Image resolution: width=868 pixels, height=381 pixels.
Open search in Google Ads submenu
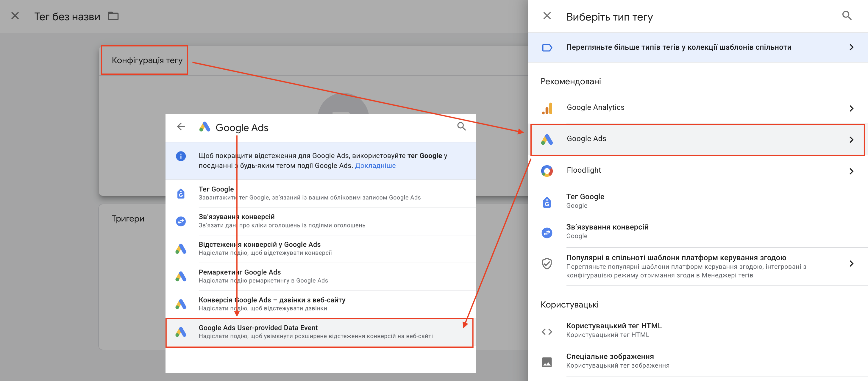[462, 126]
